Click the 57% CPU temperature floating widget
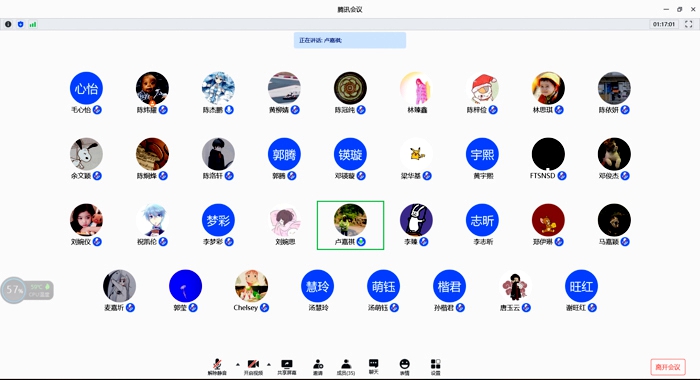This screenshot has height=380, width=700. coord(27,290)
